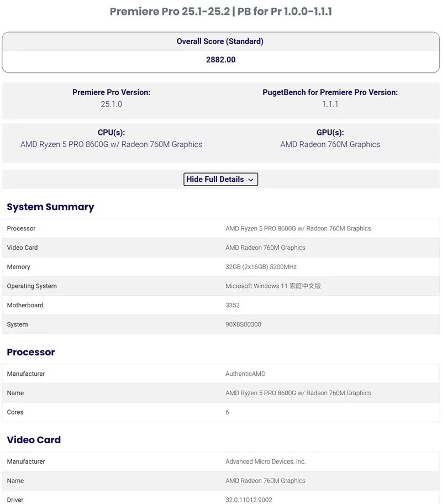
Task: Click the Driver version 32.0.11012.9002
Action: click(x=249, y=500)
